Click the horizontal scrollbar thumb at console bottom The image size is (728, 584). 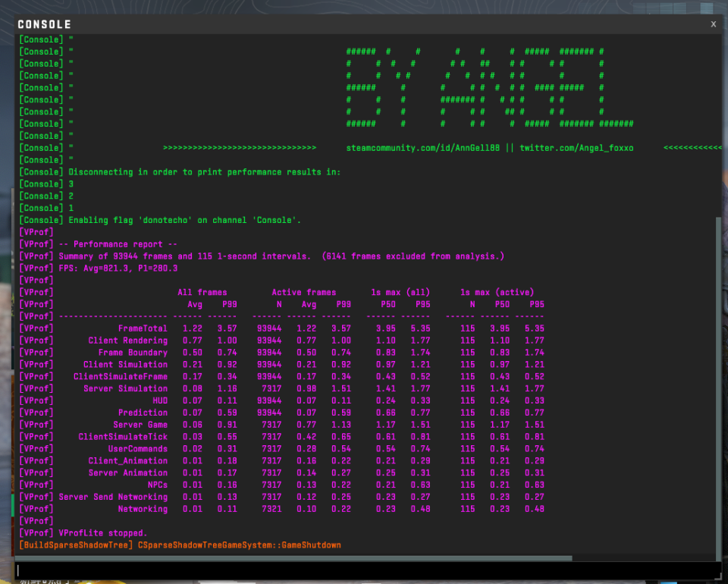293,558
